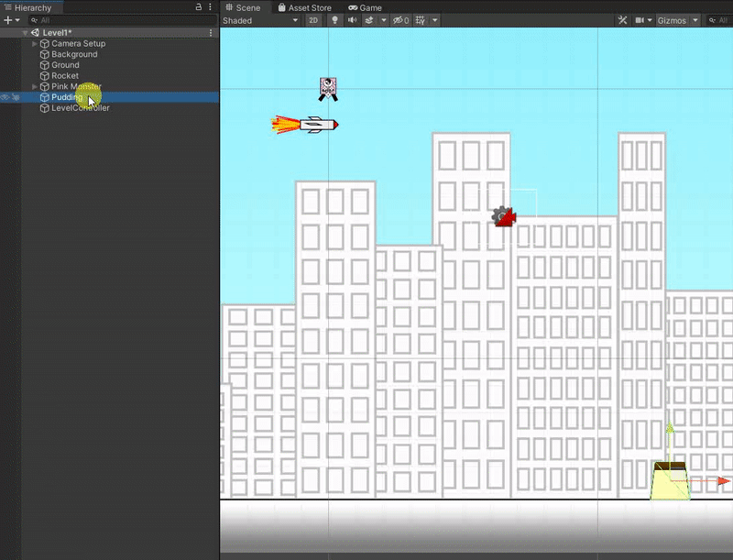This screenshot has height=560, width=733.
Task: Click the scene effects layers icon
Action: [x=369, y=20]
